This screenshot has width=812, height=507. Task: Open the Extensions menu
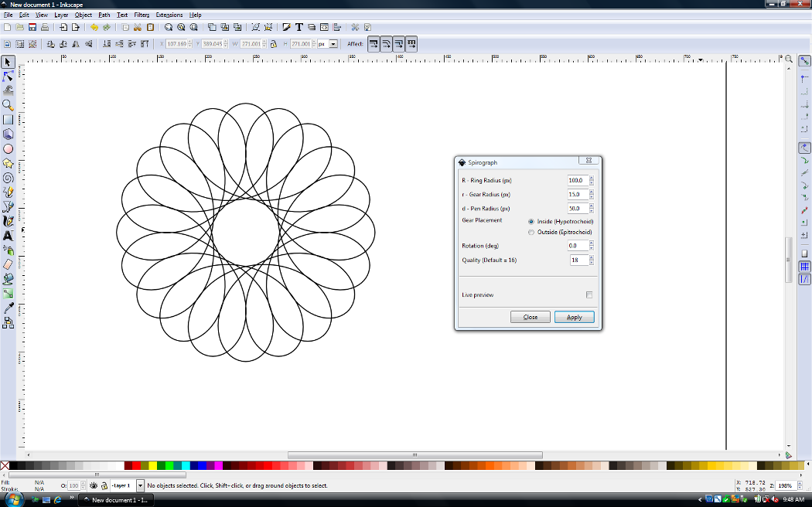tap(169, 15)
